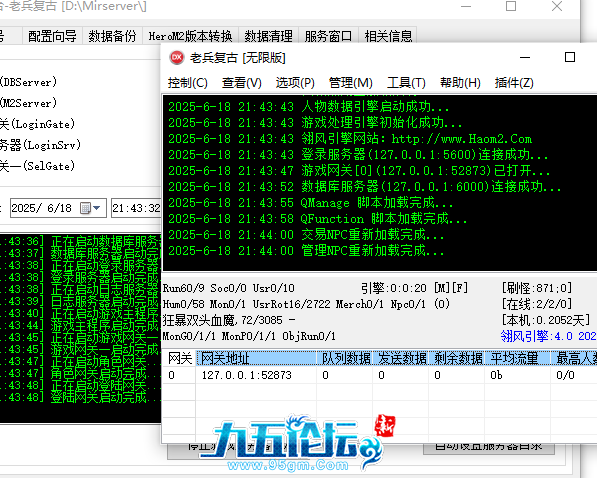Image resolution: width=597 pixels, height=478 pixels.
Task: Click the [本机:0.2052天] status text
Action: [546, 320]
